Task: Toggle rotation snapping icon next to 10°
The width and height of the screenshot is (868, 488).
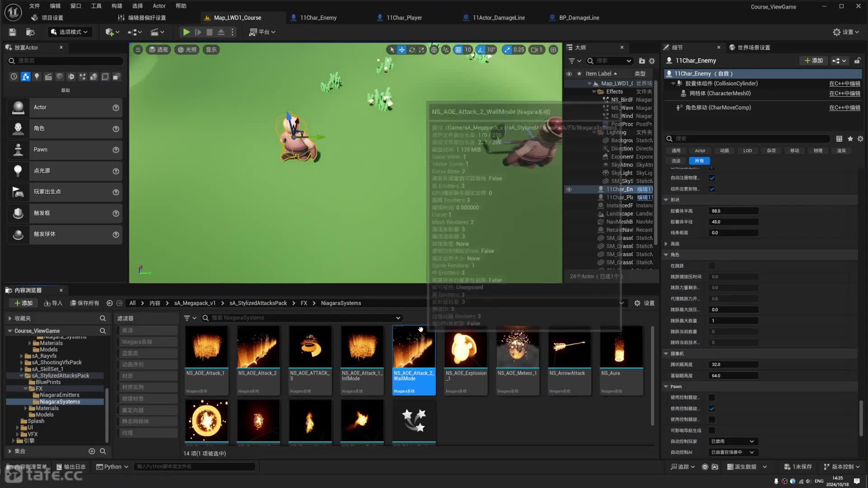Action: point(481,50)
